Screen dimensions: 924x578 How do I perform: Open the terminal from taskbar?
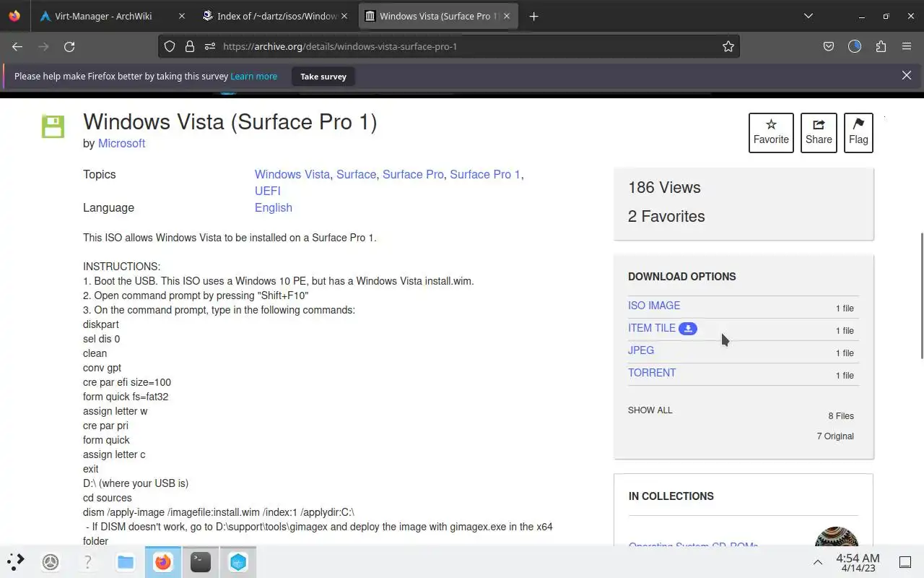[201, 561]
